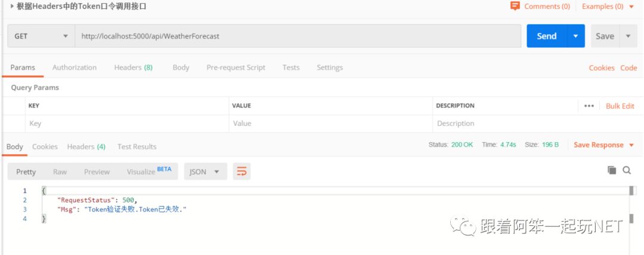
Task: Open the JSON format dropdown
Action: coord(205,171)
